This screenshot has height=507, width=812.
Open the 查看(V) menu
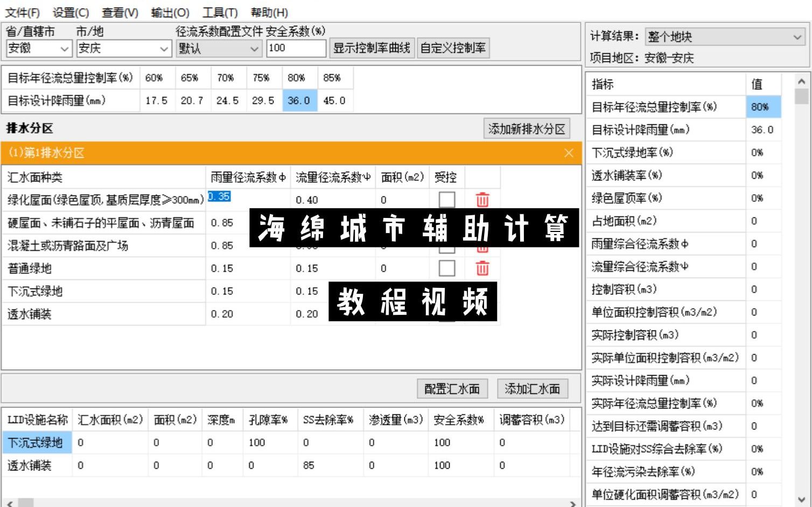pos(120,12)
